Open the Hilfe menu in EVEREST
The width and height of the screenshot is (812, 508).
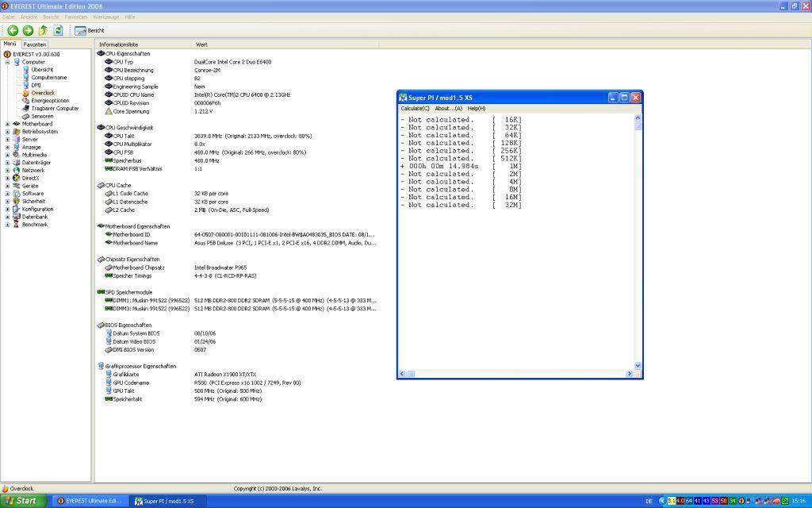130,17
